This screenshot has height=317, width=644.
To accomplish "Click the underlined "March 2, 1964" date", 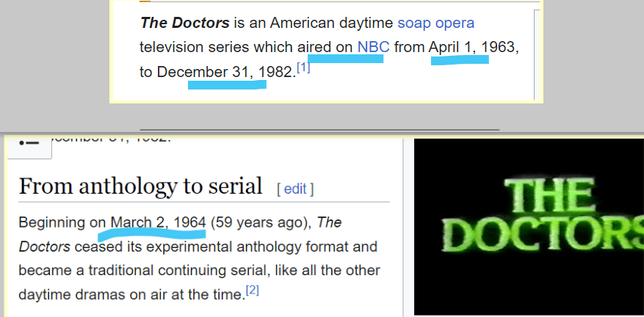I will 158,222.
